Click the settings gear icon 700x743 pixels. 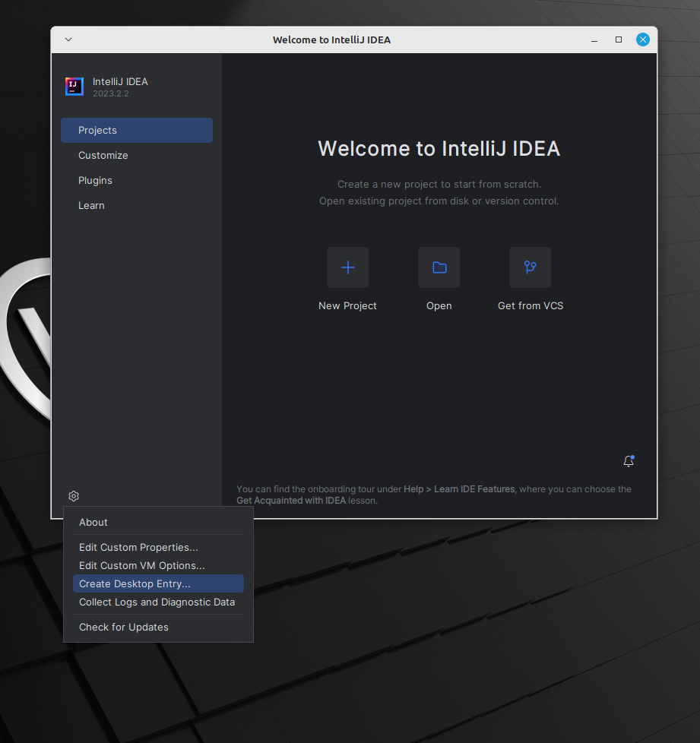point(74,496)
